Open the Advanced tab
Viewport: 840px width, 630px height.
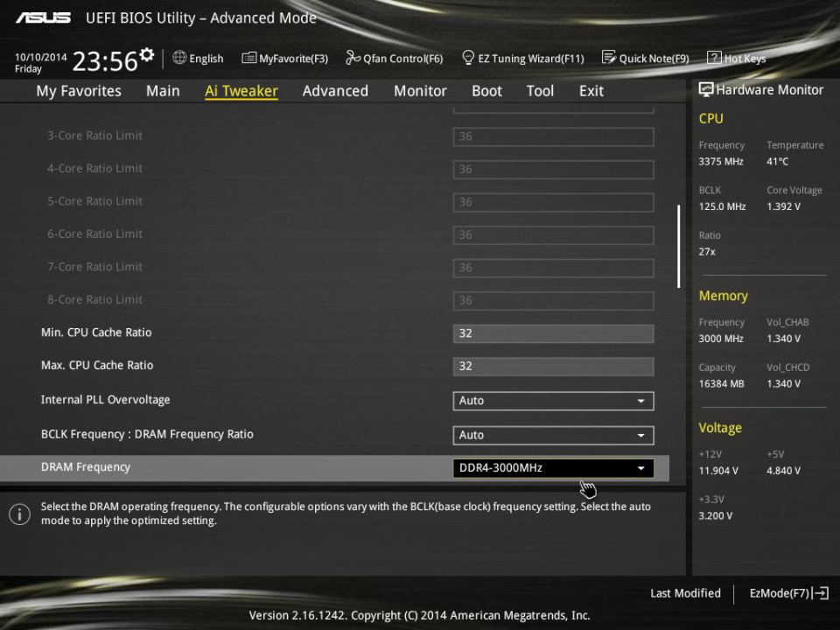(x=335, y=91)
